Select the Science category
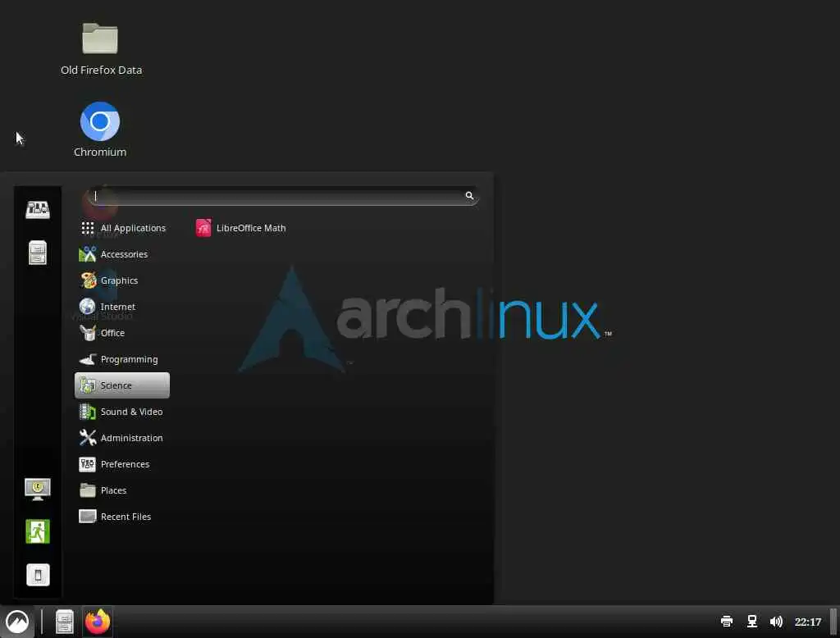 click(x=122, y=385)
